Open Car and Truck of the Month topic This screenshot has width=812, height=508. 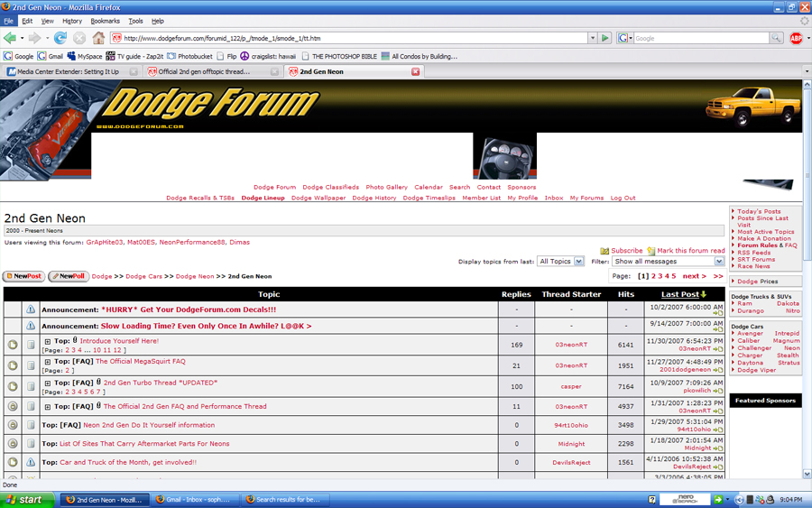(128, 462)
